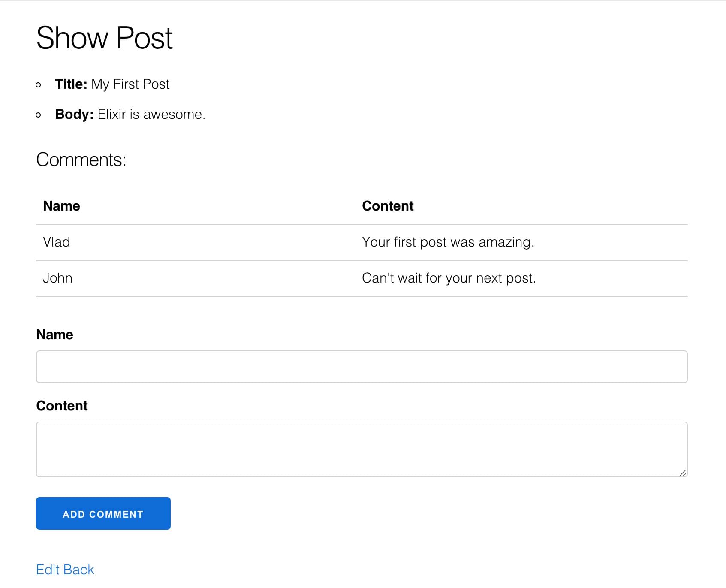The height and width of the screenshot is (588, 726).
Task: Click the Name label above the input
Action: 54,335
